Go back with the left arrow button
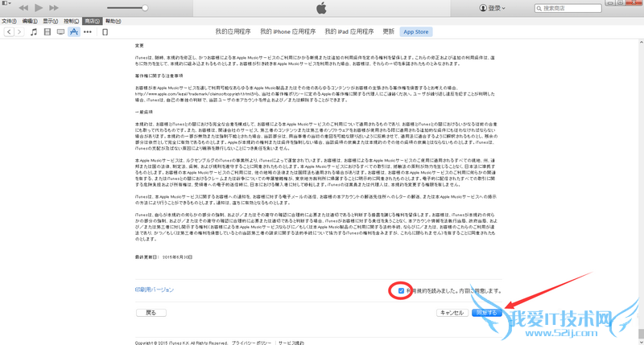Viewport: 644px width, 345px height. pyautogui.click(x=9, y=31)
